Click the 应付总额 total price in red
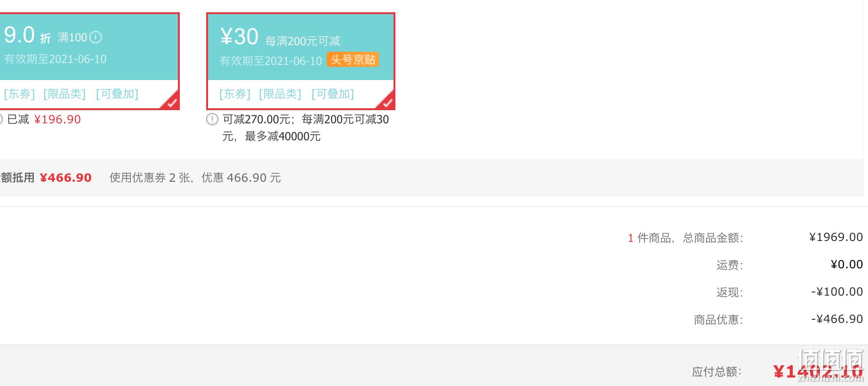The width and height of the screenshot is (868, 386). [x=818, y=372]
